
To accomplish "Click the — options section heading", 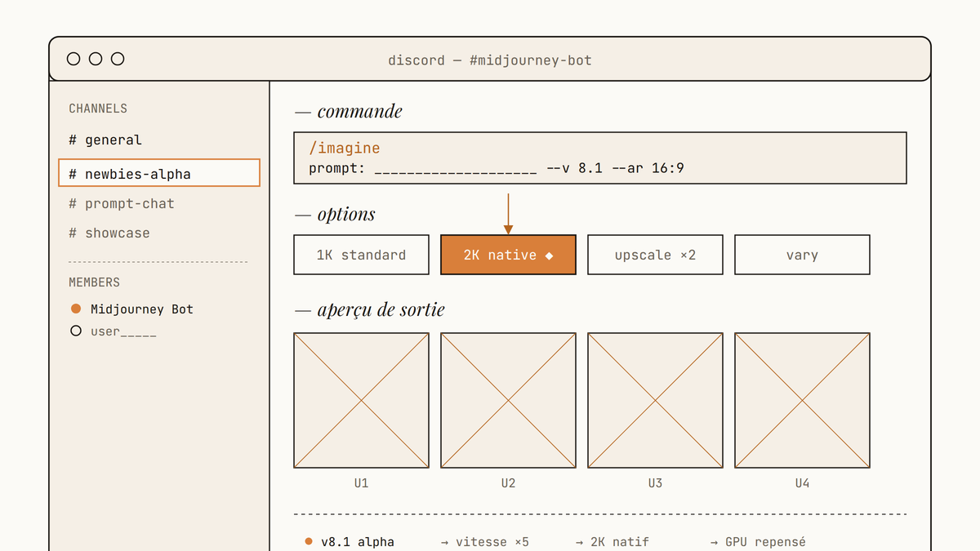I will 335,215.
